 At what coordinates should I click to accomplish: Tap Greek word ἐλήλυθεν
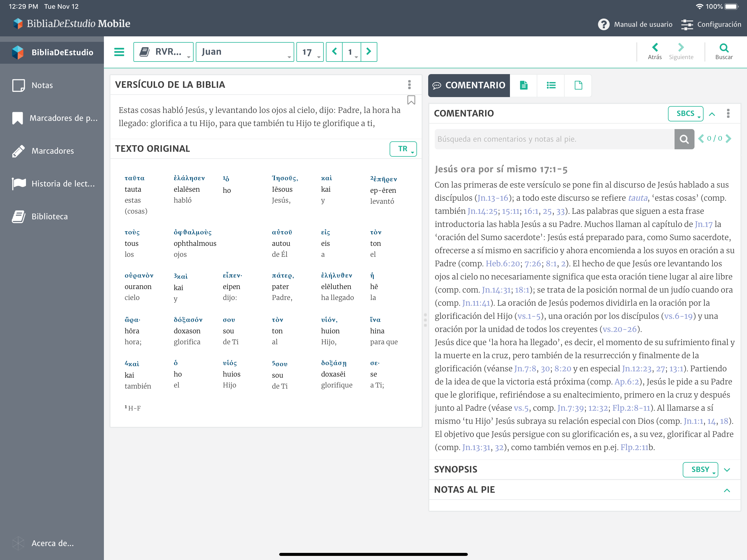(x=336, y=275)
